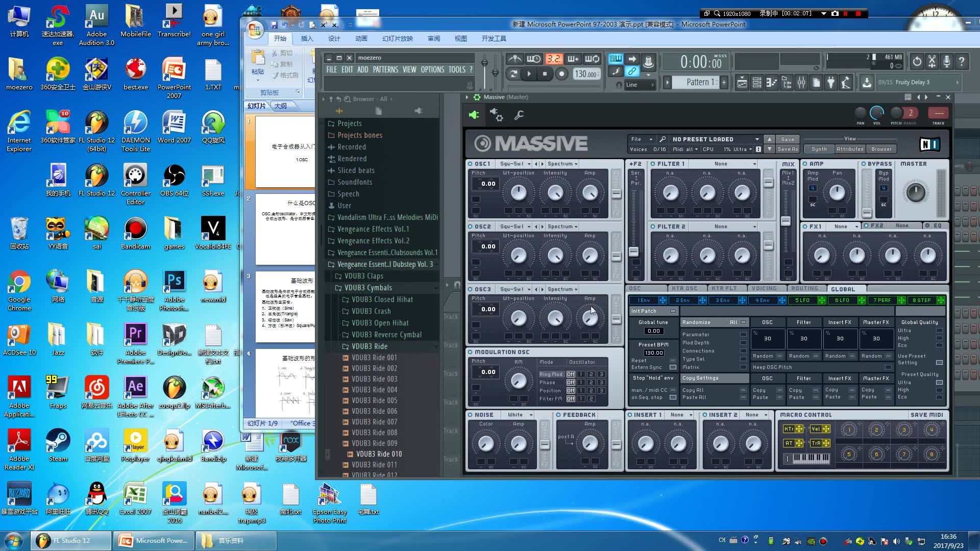The image size is (980, 551).
Task: Open the audio editor scissors icon
Action: coord(932,62)
